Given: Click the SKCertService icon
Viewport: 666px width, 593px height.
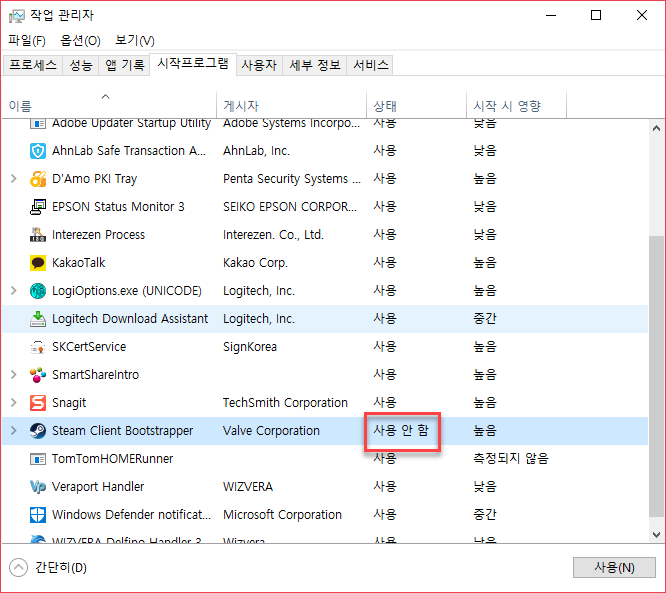Looking at the screenshot, I should point(38,347).
